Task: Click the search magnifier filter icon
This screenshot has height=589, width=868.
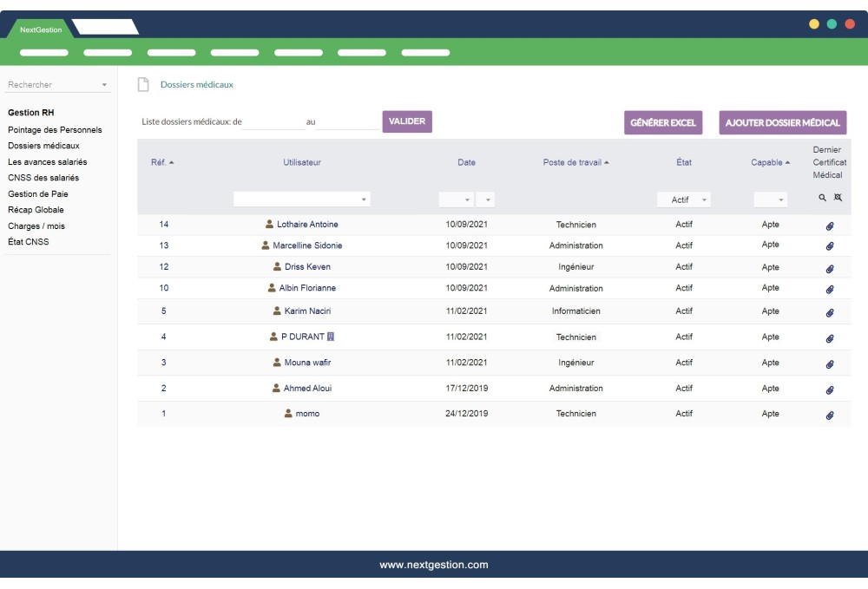Action: click(x=822, y=198)
